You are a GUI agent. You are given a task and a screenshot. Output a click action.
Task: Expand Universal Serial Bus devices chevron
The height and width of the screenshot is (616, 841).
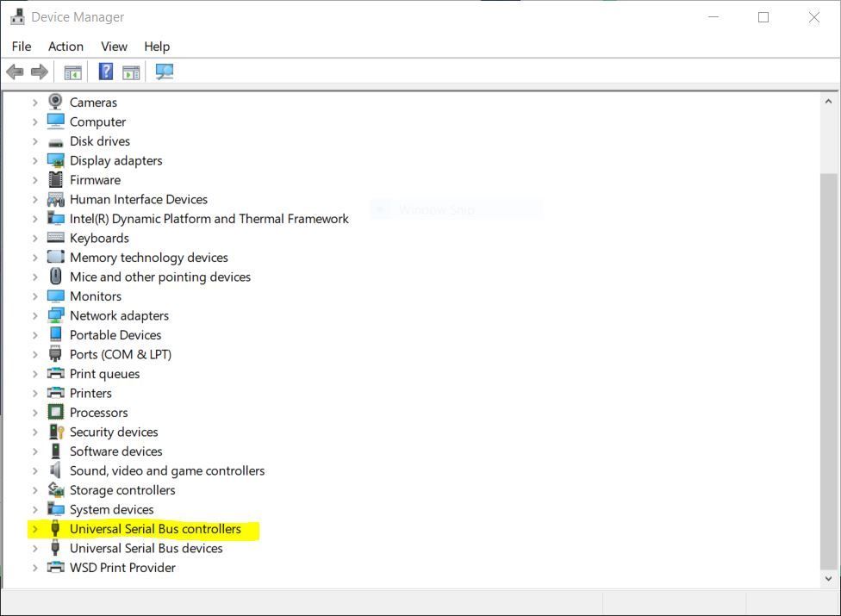coord(34,548)
